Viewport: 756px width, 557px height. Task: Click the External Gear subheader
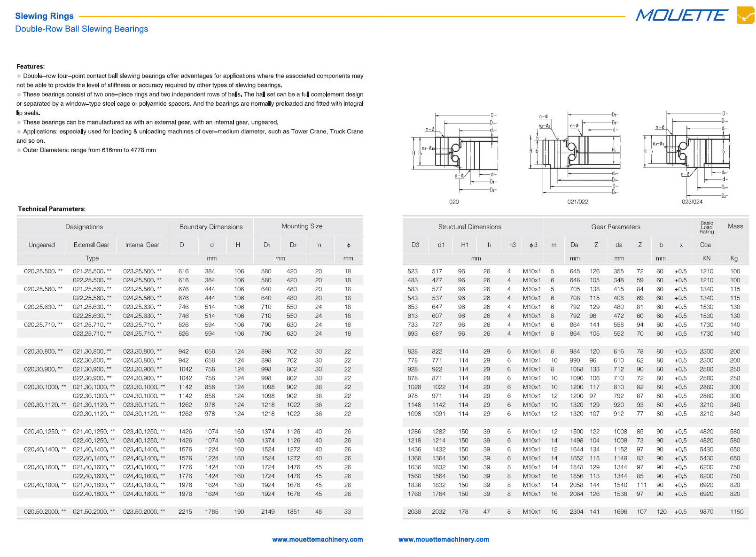(x=91, y=245)
